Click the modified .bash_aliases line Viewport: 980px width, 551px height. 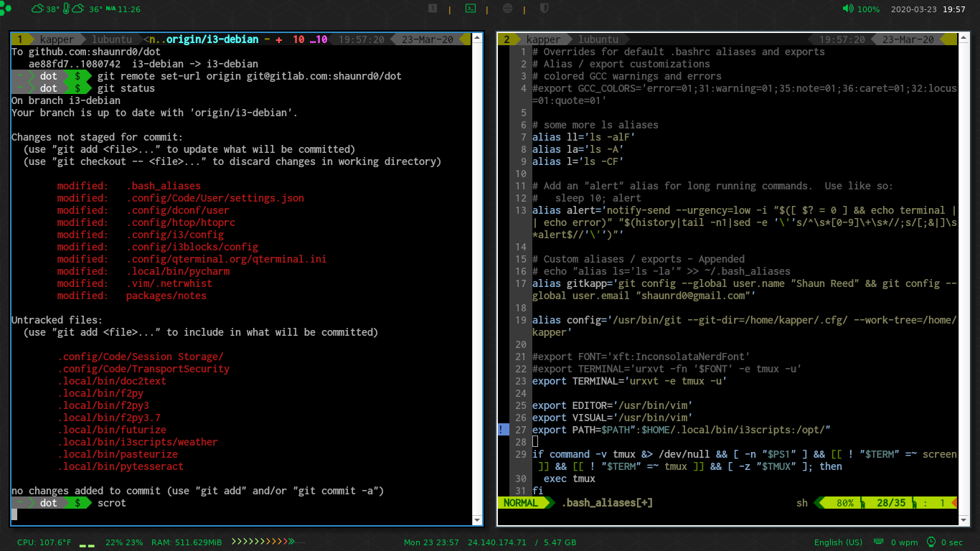tap(129, 186)
